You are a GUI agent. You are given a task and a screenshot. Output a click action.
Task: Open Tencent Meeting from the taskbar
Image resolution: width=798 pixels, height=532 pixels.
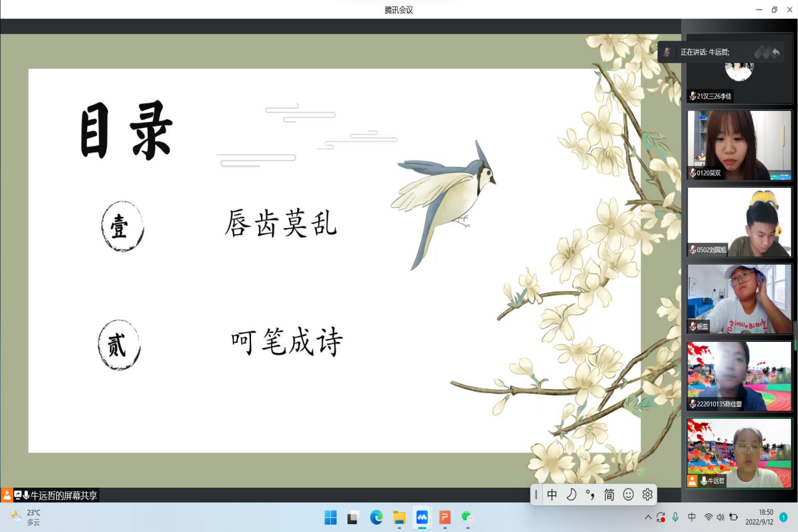pos(422,518)
